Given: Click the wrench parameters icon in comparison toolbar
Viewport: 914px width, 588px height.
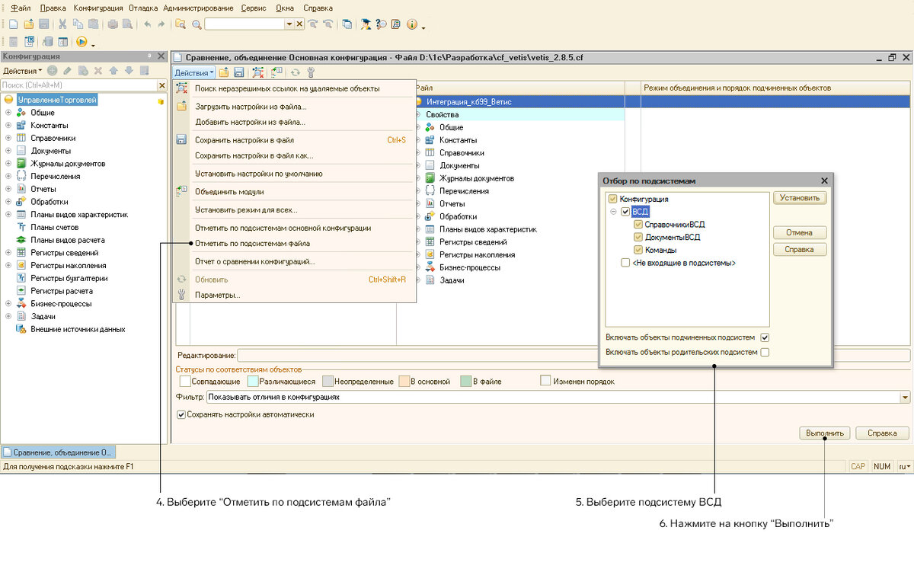Looking at the screenshot, I should (310, 72).
